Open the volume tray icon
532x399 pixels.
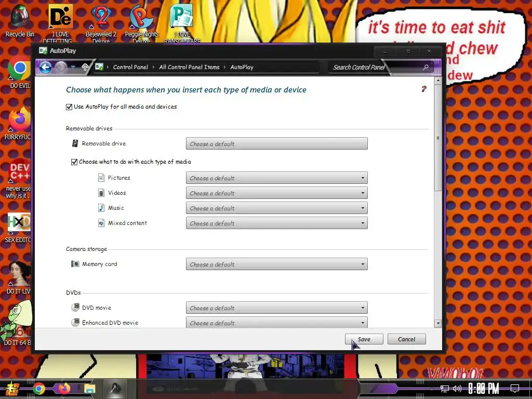tap(457, 389)
